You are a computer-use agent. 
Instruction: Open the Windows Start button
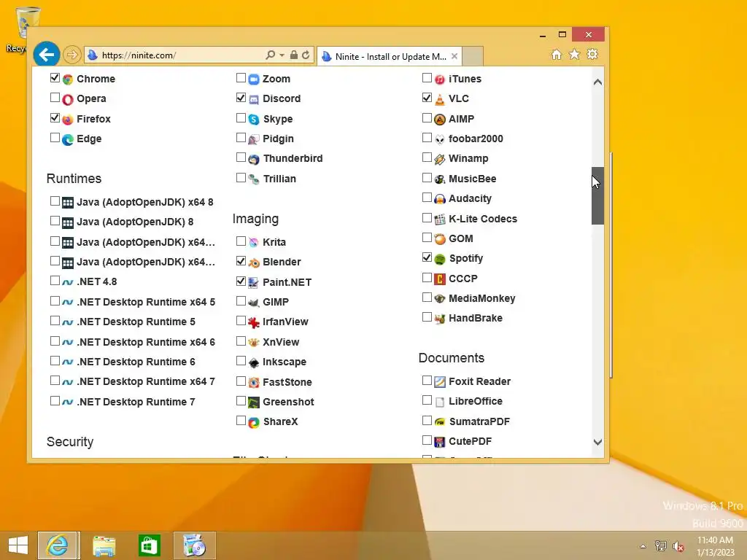18,545
